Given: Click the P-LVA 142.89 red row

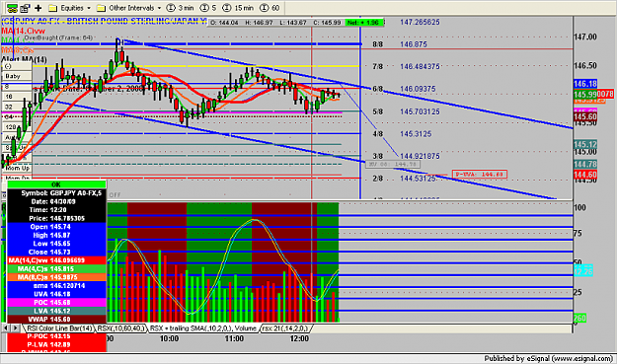Looking at the screenshot, I should 56,344.
